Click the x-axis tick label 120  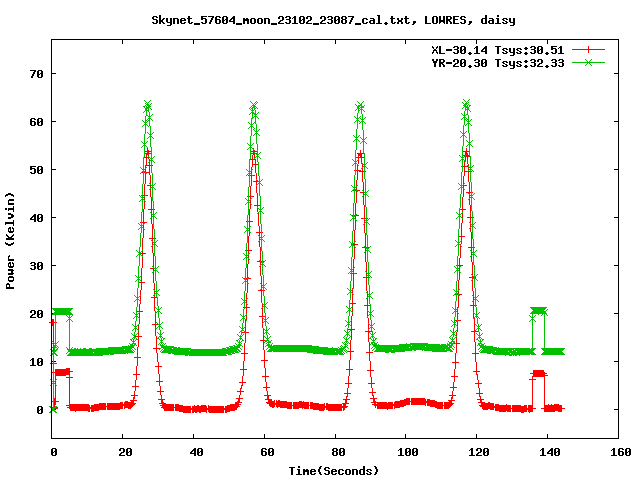pos(478,452)
